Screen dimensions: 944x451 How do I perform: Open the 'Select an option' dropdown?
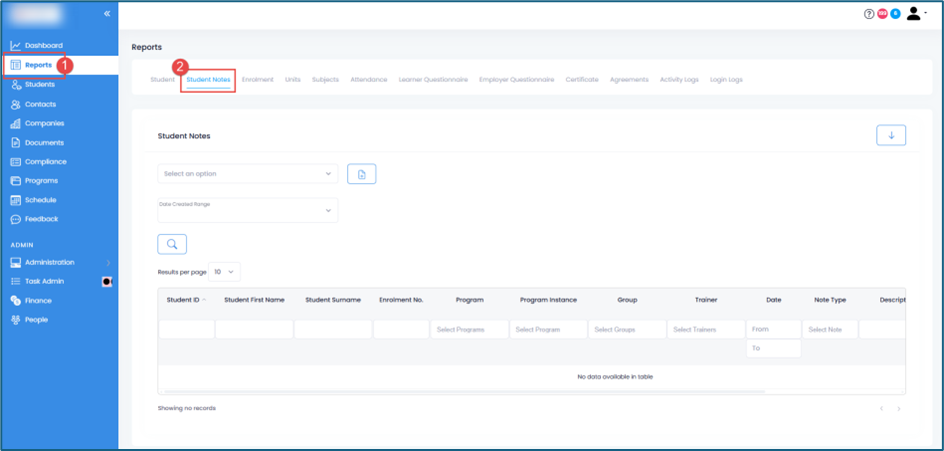pos(247,174)
